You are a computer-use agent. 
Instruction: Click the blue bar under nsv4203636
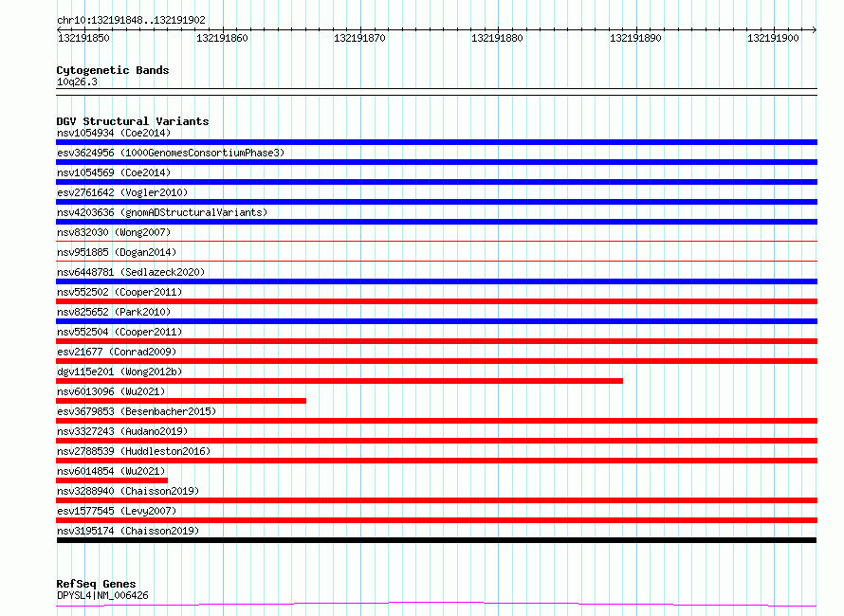(x=436, y=222)
